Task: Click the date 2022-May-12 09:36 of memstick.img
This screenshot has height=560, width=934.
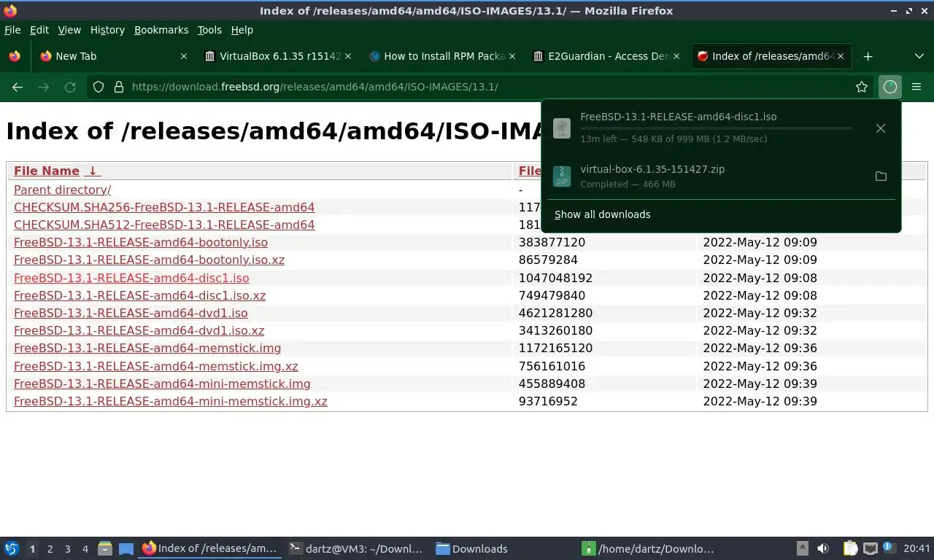Action: (760, 348)
